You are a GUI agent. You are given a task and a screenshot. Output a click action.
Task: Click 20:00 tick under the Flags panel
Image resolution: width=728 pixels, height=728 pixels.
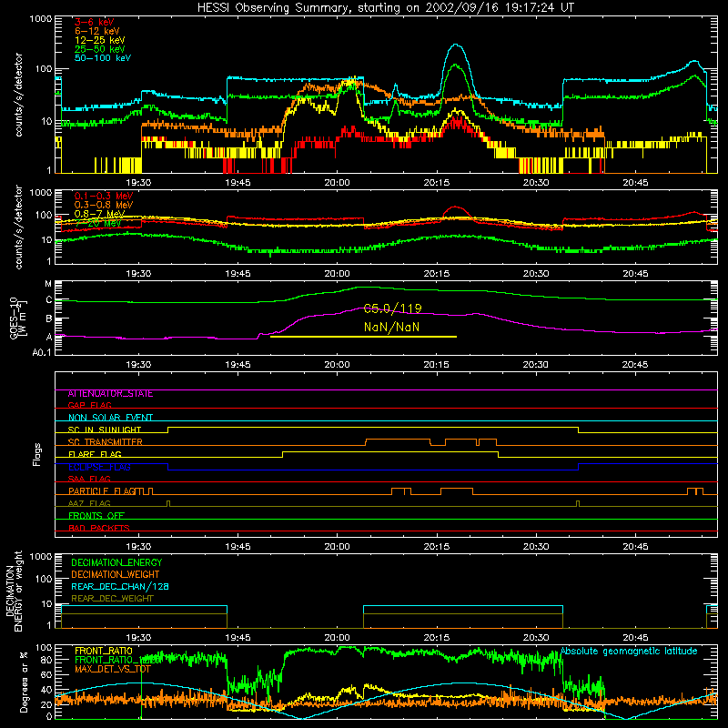[337, 547]
